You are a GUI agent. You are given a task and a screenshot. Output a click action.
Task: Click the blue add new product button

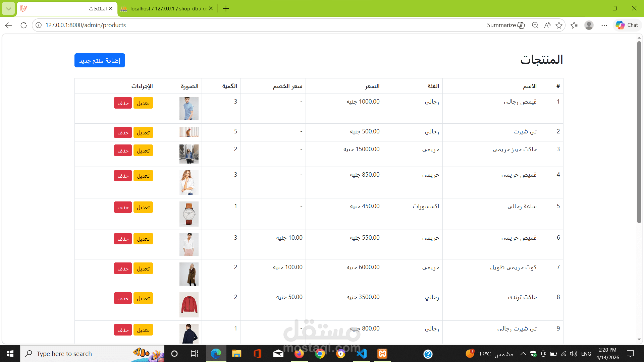[100, 60]
